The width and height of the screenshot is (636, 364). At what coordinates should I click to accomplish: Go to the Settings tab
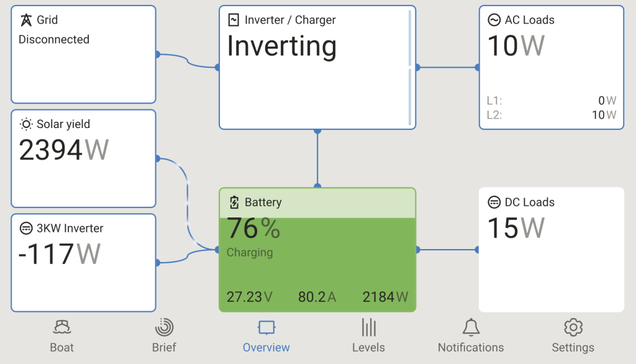[573, 335]
